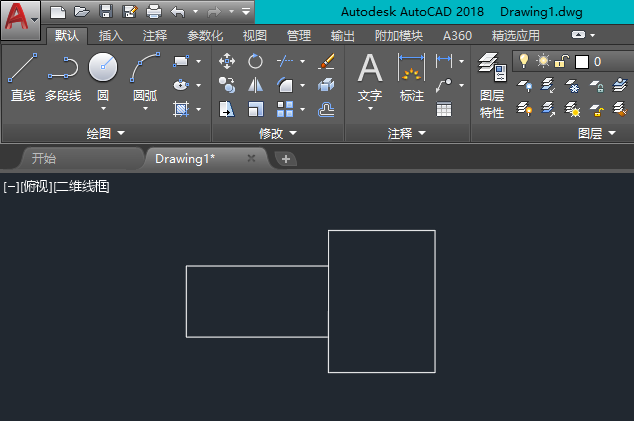
Task: Expand the redo history dropdown arrow
Action: pyautogui.click(x=232, y=12)
